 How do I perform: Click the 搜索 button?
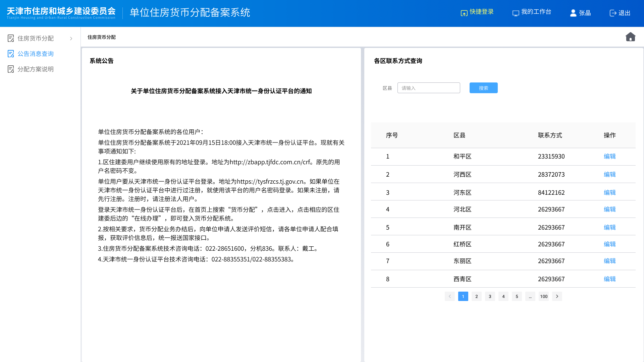(x=483, y=88)
